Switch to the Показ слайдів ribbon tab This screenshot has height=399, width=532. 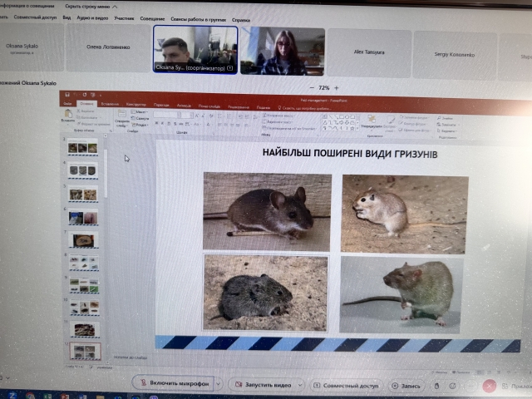coord(209,106)
